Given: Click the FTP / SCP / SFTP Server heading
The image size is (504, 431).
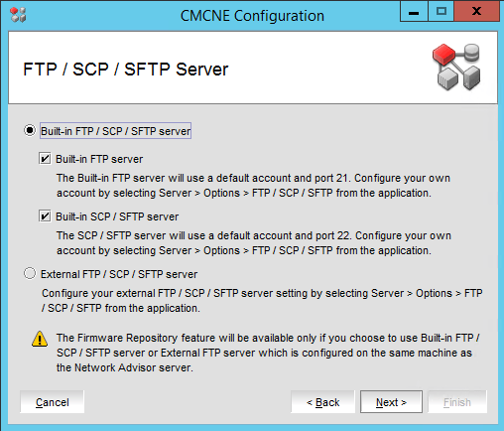Looking at the screenshot, I should (126, 70).
